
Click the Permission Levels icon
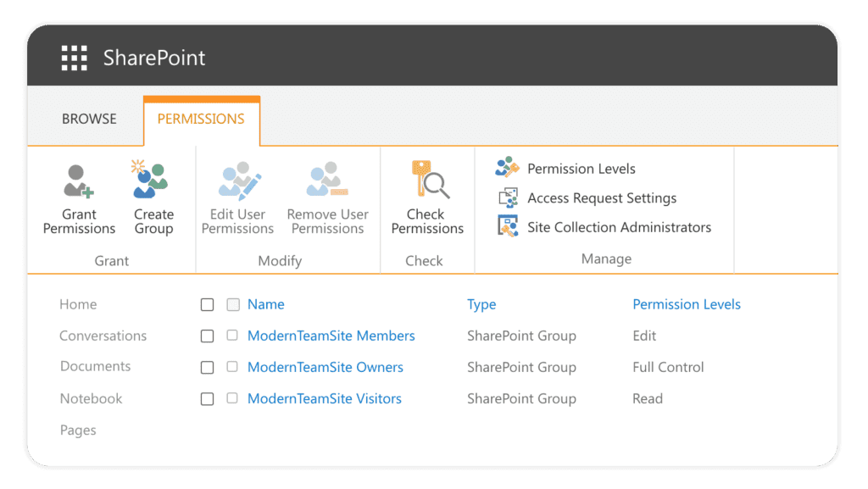tap(507, 168)
